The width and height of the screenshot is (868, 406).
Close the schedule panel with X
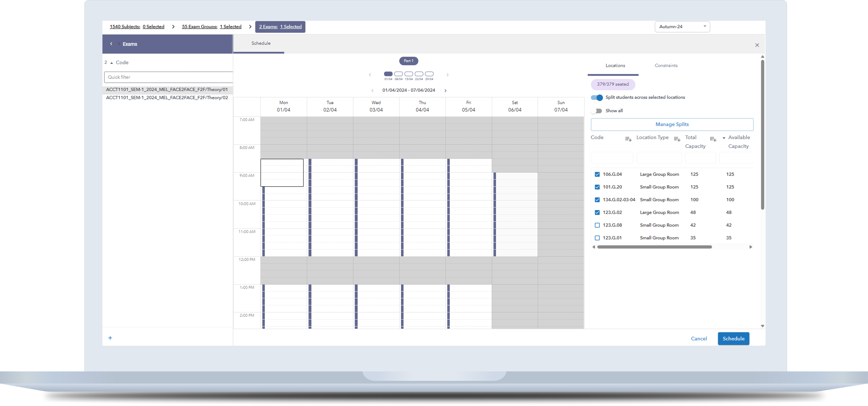click(757, 45)
